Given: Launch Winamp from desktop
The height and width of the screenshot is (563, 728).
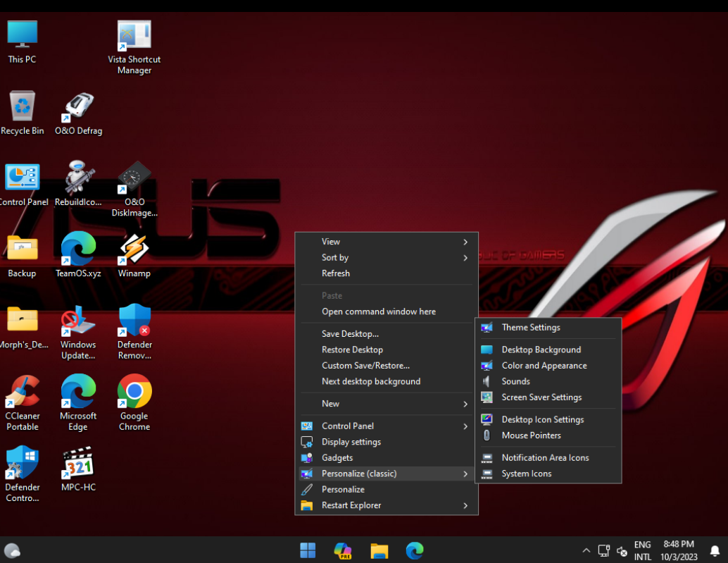Looking at the screenshot, I should pyautogui.click(x=134, y=256).
